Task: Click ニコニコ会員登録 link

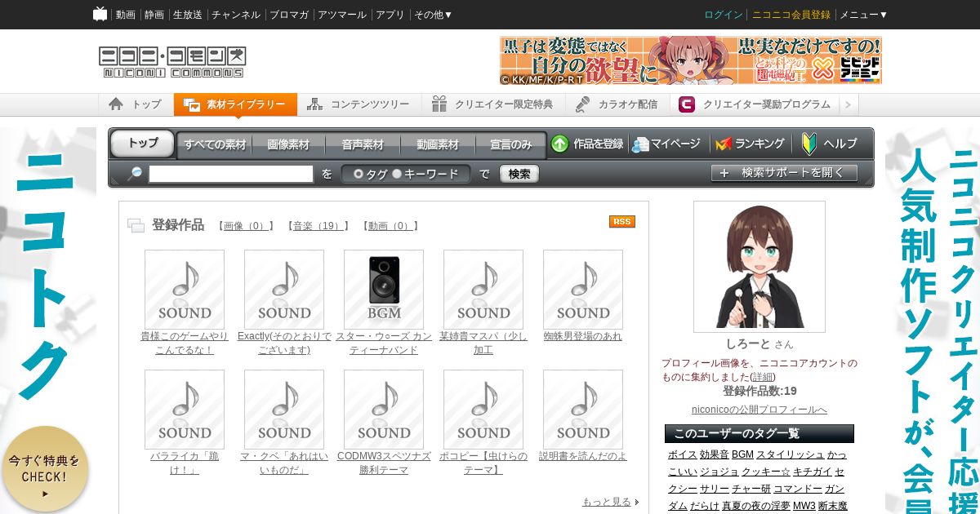Action: click(x=791, y=15)
